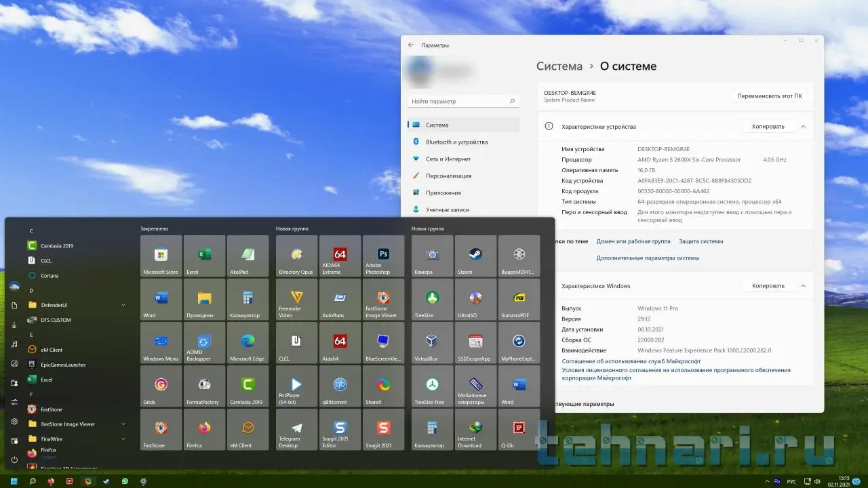Screen dimensions: 868x488
Task: Select Bluetooth и устройства in settings sidebar
Action: tap(456, 142)
